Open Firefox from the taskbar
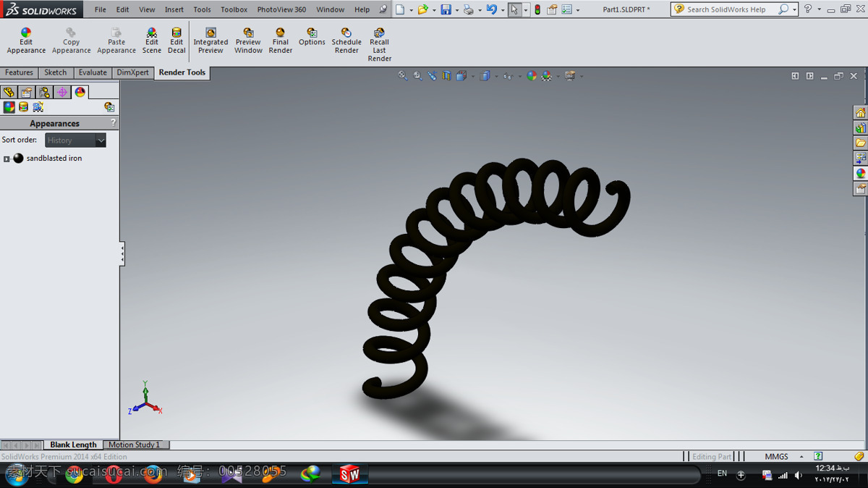Viewport: 868px width, 488px height. (x=153, y=475)
